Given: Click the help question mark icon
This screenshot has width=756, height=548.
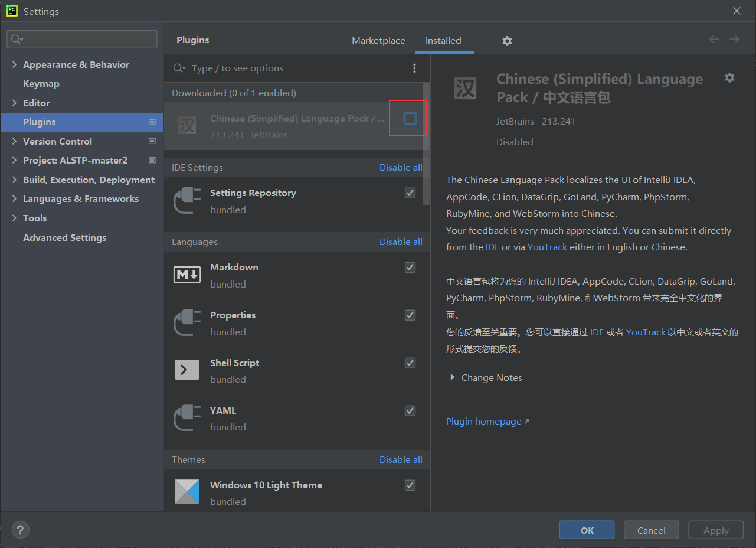Looking at the screenshot, I should coord(20,530).
